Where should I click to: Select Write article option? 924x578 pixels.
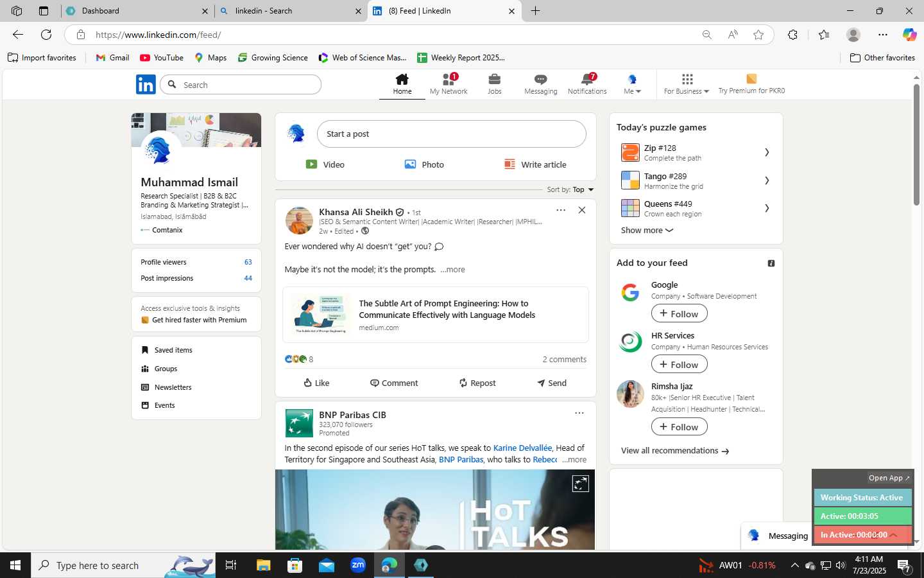coord(535,164)
